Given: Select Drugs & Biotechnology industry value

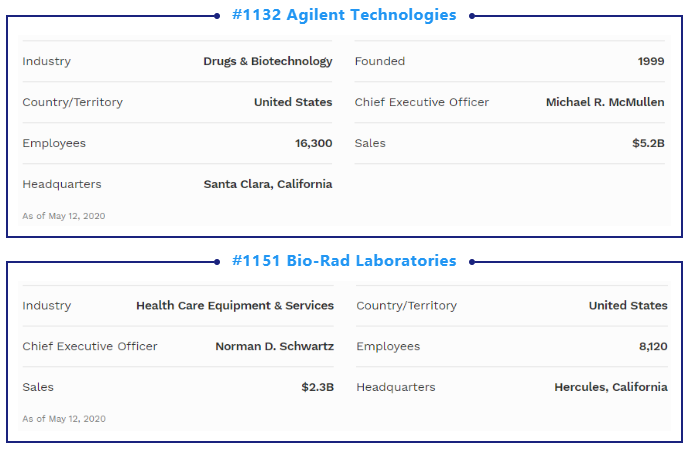Looking at the screenshot, I should point(268,61).
